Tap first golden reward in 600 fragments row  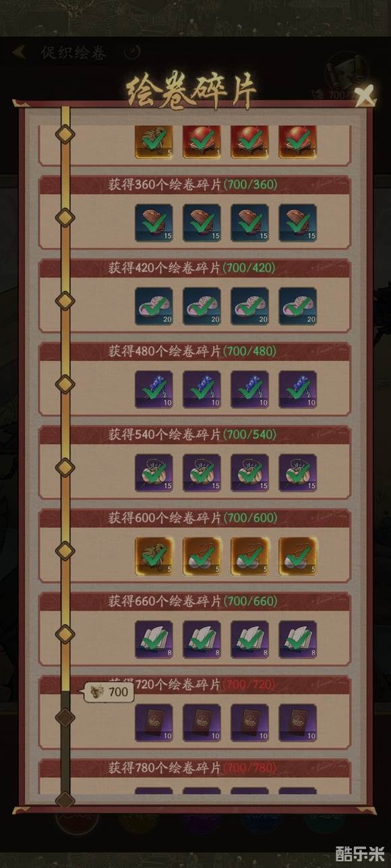coord(154,557)
